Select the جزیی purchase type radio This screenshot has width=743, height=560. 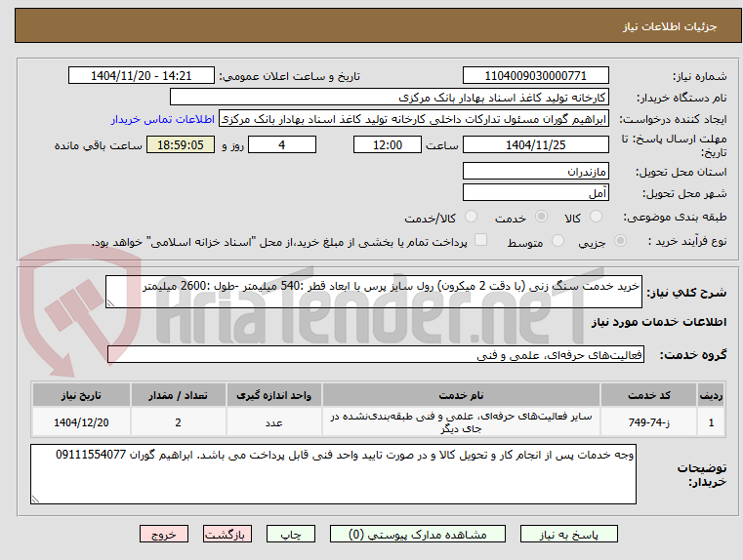click(x=620, y=241)
